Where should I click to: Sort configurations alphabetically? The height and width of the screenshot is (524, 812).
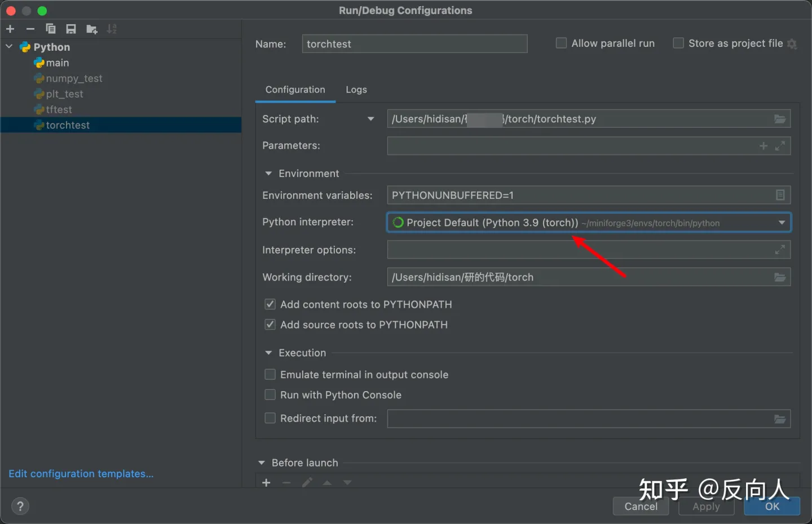pos(112,29)
